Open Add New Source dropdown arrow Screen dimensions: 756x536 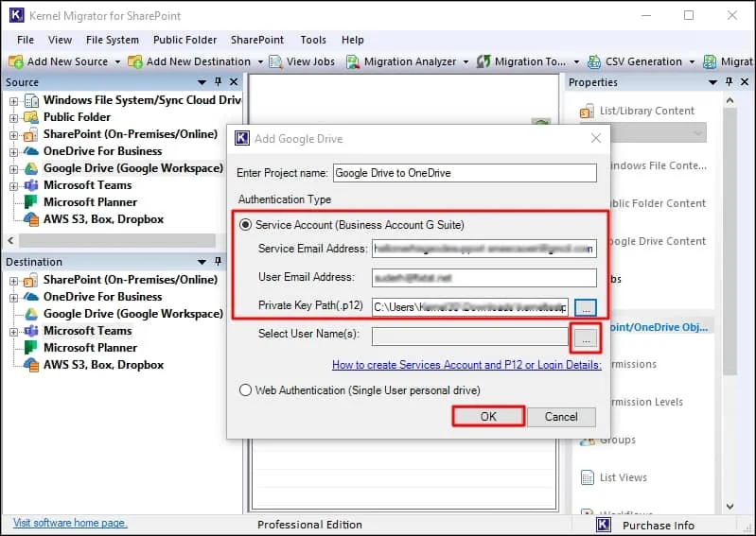click(117, 62)
